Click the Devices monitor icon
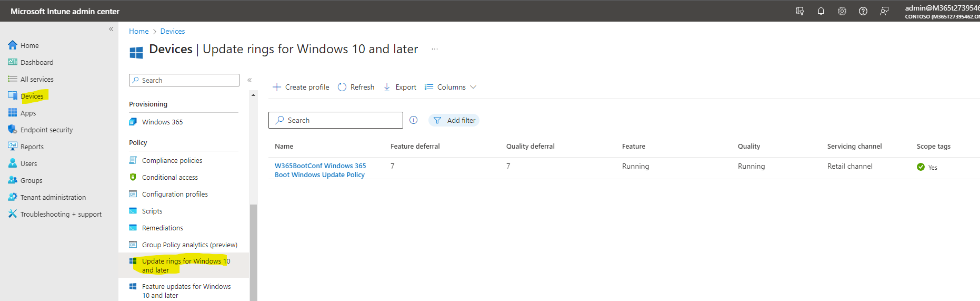 coord(13,95)
